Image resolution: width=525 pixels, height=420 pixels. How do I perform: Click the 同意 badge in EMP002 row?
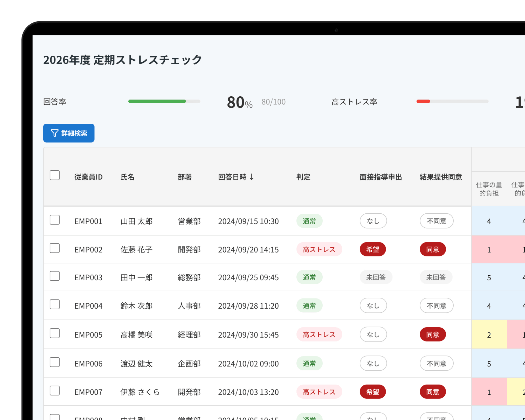click(x=433, y=249)
